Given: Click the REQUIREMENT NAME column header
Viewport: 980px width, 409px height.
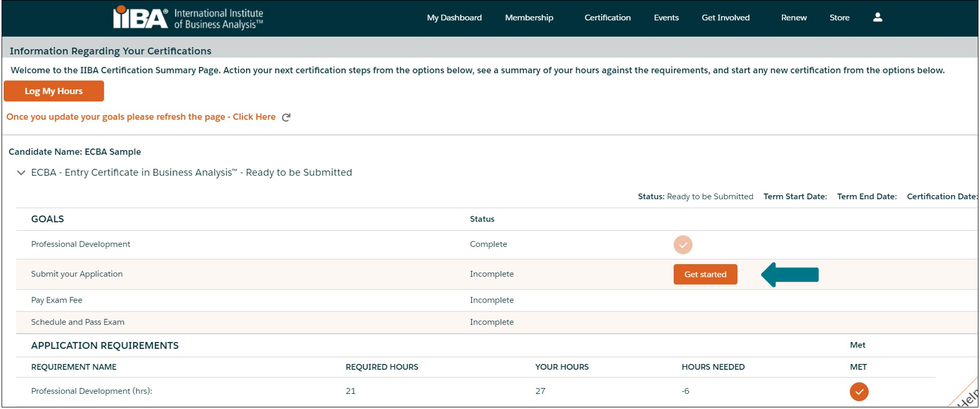Looking at the screenshot, I should coord(74,367).
